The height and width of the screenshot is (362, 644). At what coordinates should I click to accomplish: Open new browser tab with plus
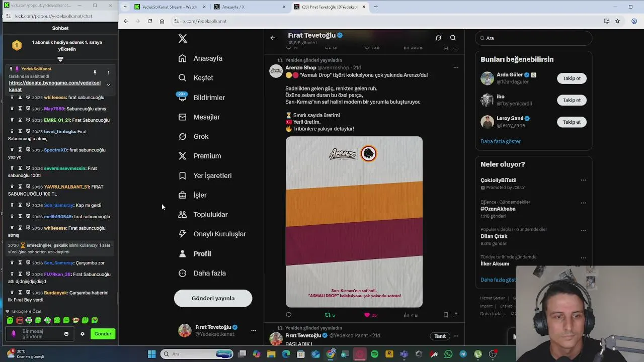coord(376,7)
